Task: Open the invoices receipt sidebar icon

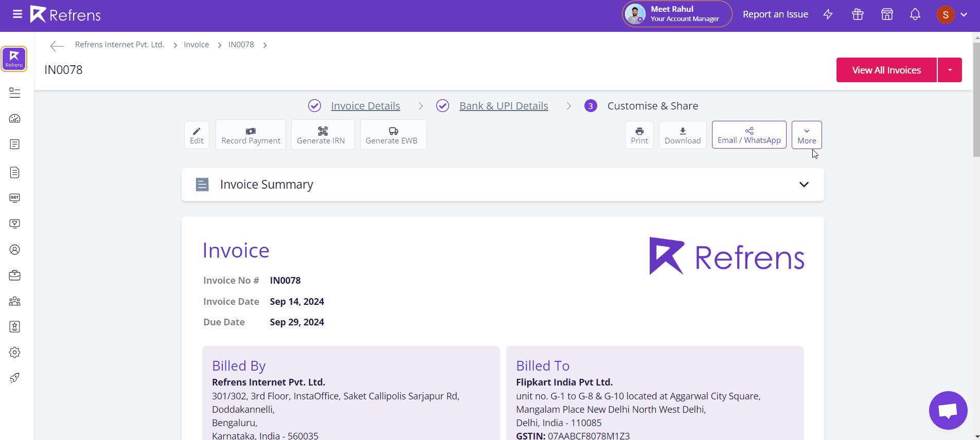Action: (x=15, y=144)
